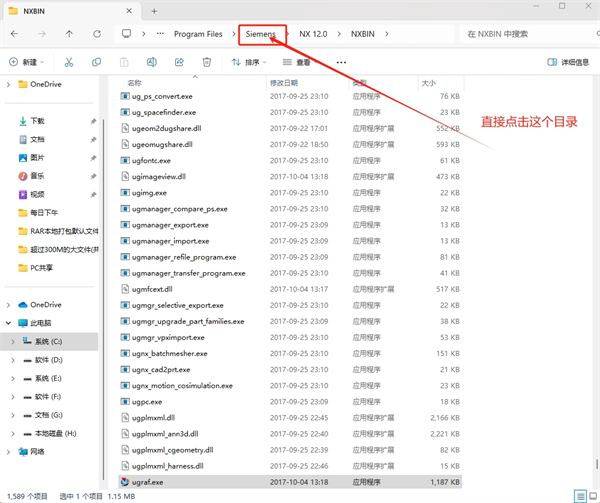This screenshot has width=600, height=503.
Task: Refresh the current folder view
Action: click(96, 34)
